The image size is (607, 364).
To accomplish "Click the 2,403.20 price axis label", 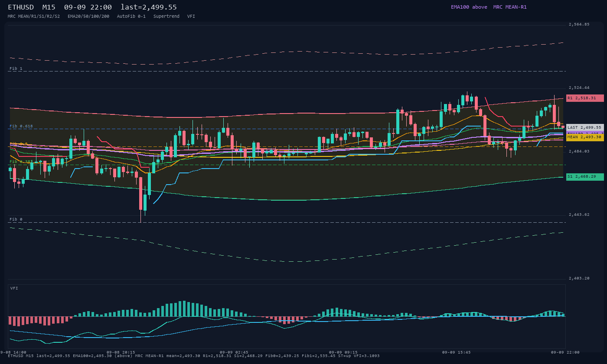I will tap(579, 278).
